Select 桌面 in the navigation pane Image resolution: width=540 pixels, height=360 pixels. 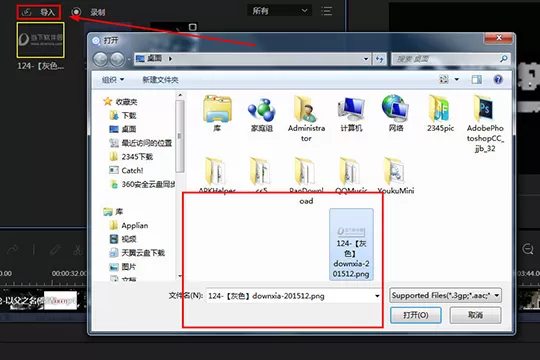[x=123, y=129]
